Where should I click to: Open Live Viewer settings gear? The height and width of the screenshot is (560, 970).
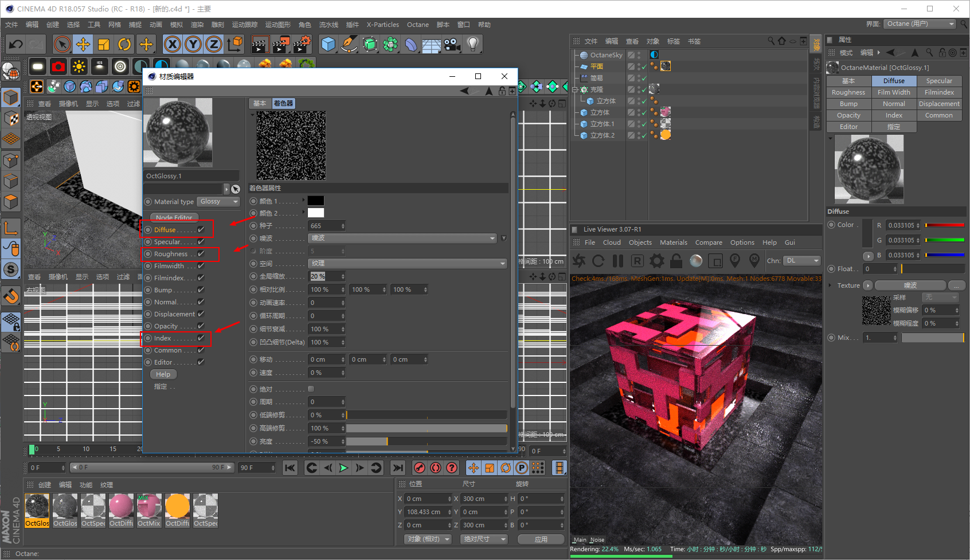(x=656, y=261)
